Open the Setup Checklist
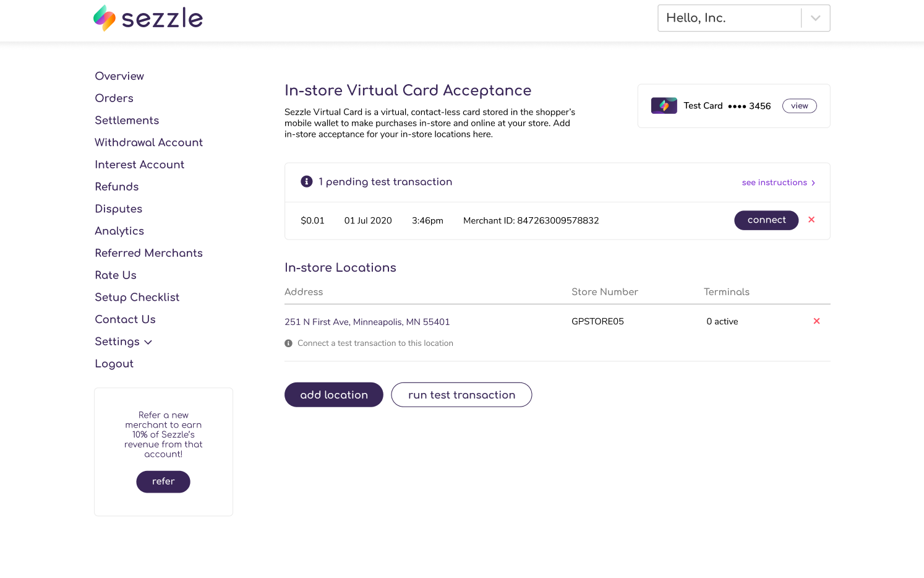Screen dimensions: 924x578 coord(137,298)
